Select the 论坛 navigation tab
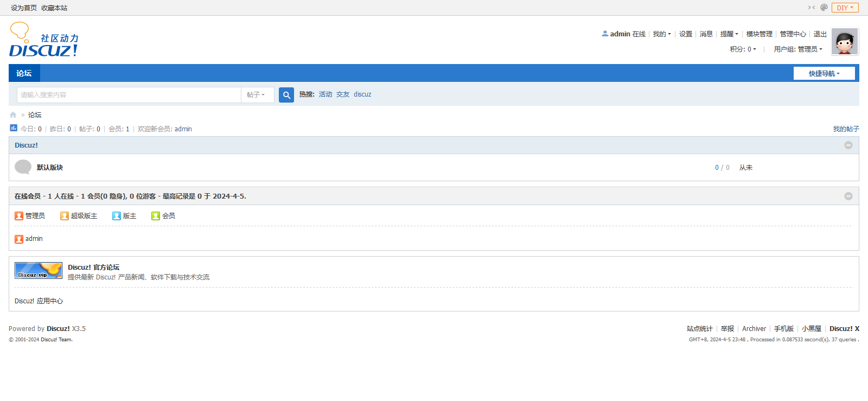This screenshot has width=868, height=401. 24,73
